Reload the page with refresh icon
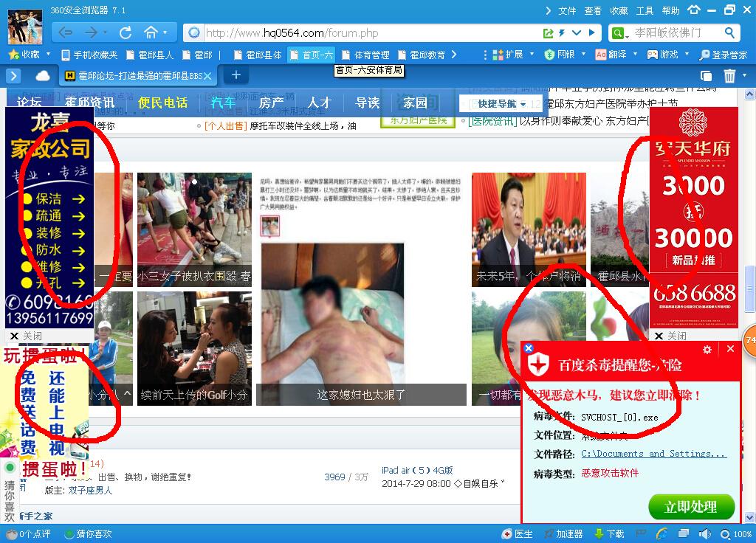The width and height of the screenshot is (756, 543). [126, 32]
